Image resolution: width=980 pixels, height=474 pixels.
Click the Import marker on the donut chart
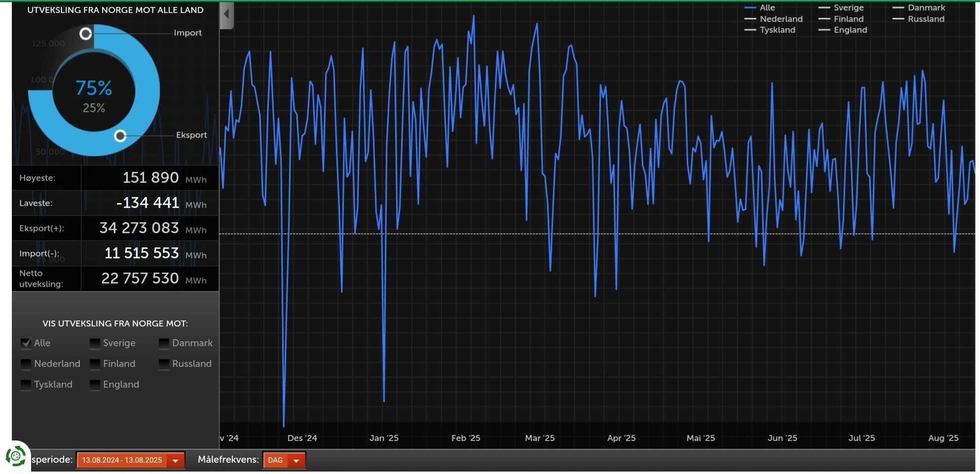[x=86, y=34]
